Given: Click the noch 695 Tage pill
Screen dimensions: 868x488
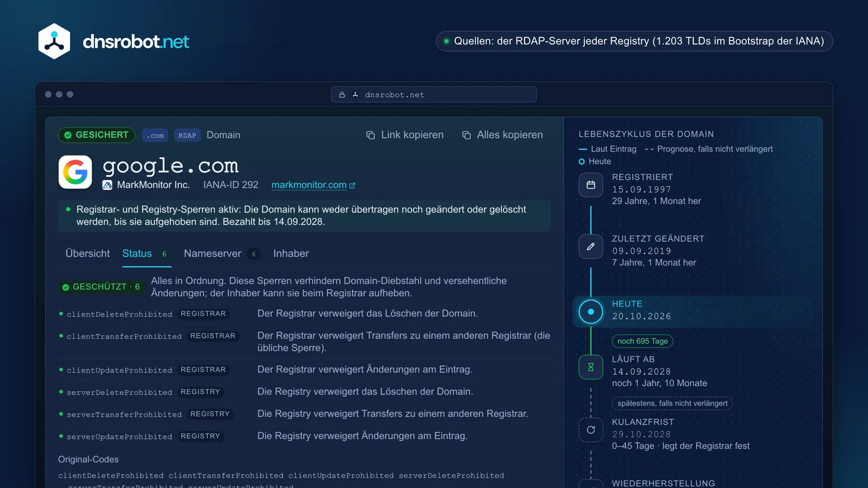Looking at the screenshot, I should [642, 341].
